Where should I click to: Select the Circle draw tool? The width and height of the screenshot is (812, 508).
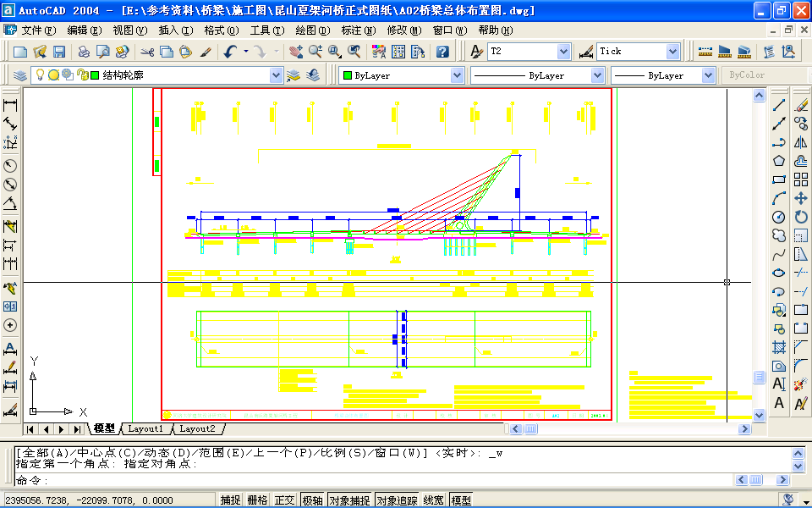pyautogui.click(x=779, y=217)
